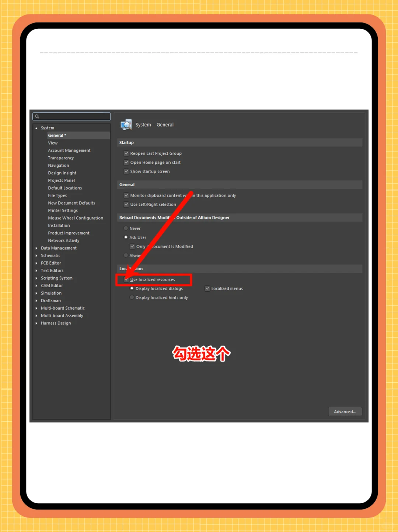Expand the Multi-board Schematic node
The image size is (398, 532).
[x=36, y=308]
